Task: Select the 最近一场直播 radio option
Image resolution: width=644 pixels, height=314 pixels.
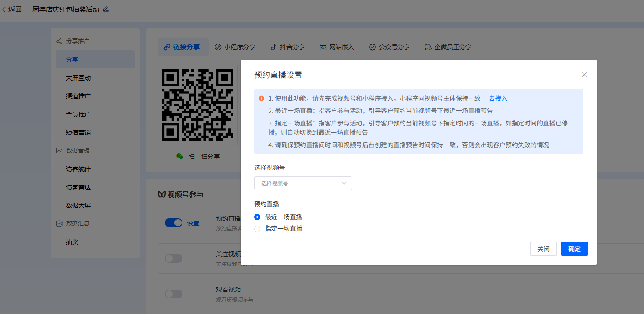Action: (257, 217)
